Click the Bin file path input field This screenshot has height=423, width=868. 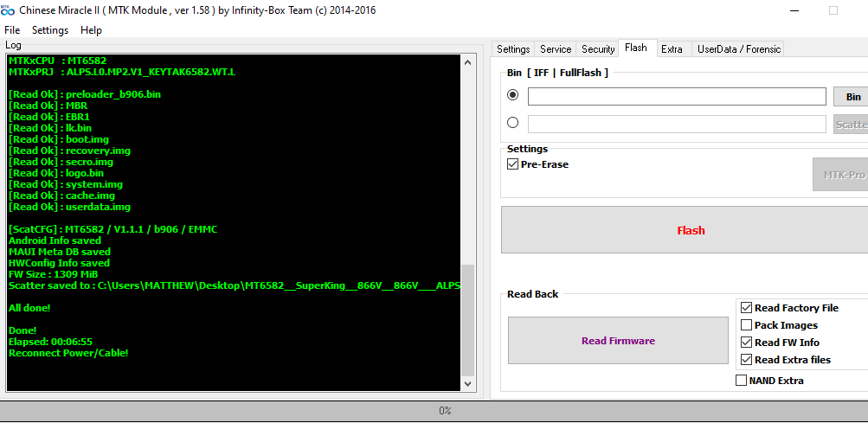pyautogui.click(x=677, y=96)
